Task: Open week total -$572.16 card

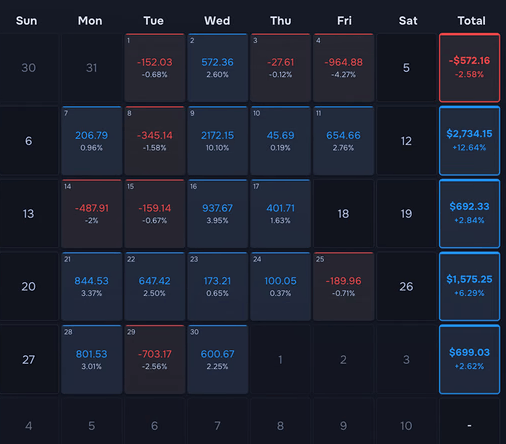Action: [x=469, y=68]
